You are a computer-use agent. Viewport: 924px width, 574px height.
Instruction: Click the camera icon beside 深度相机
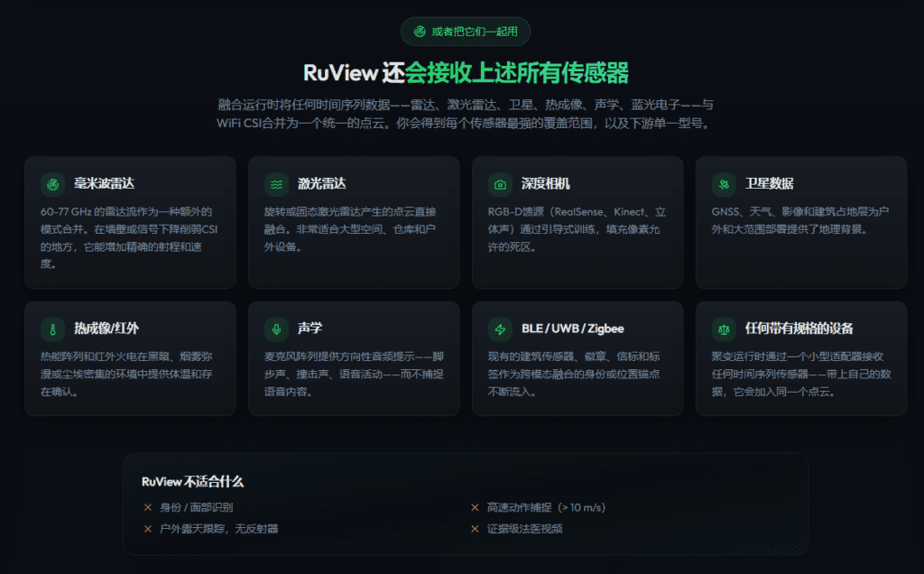[500, 184]
